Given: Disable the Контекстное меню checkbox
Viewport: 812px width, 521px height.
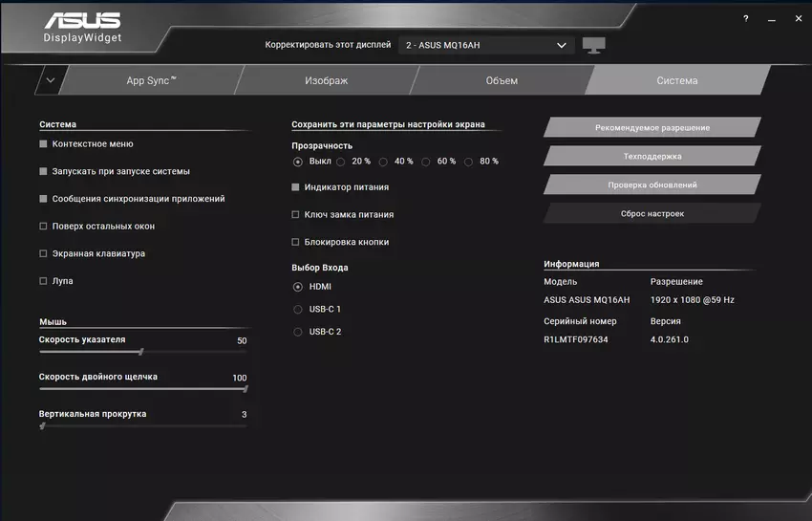Looking at the screenshot, I should pyautogui.click(x=43, y=144).
